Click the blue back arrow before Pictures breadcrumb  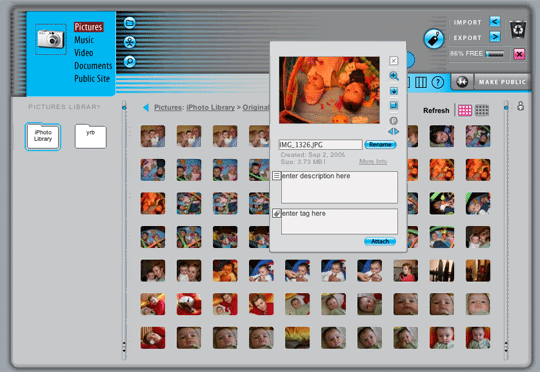pos(146,107)
